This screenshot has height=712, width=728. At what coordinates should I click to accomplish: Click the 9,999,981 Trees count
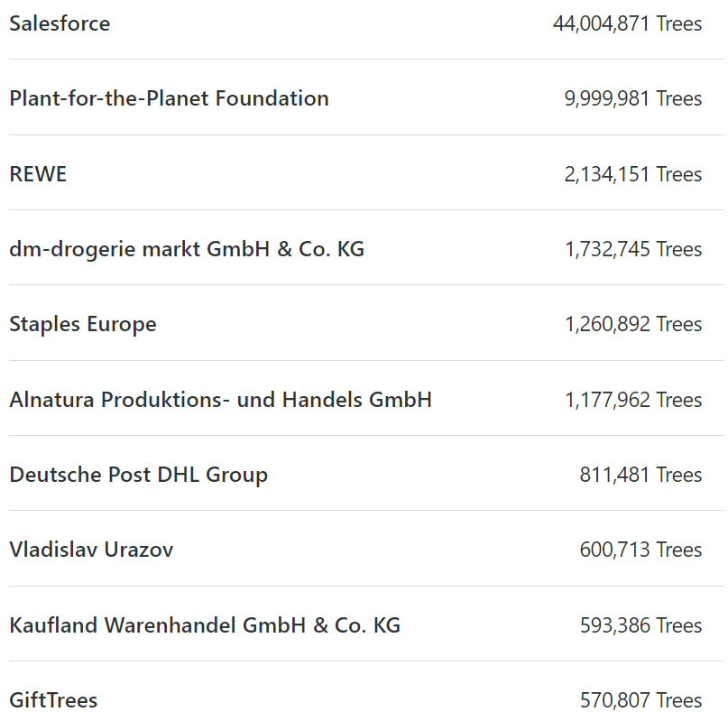pos(633,98)
